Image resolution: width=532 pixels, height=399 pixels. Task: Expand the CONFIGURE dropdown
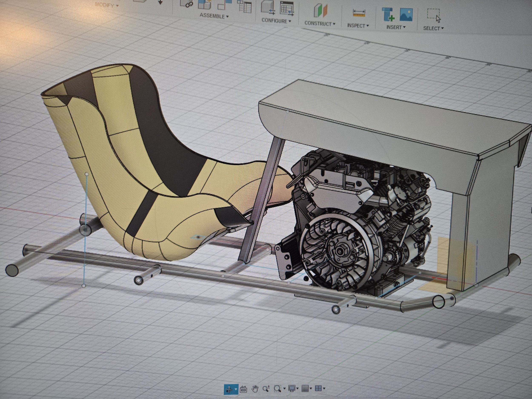pos(276,21)
